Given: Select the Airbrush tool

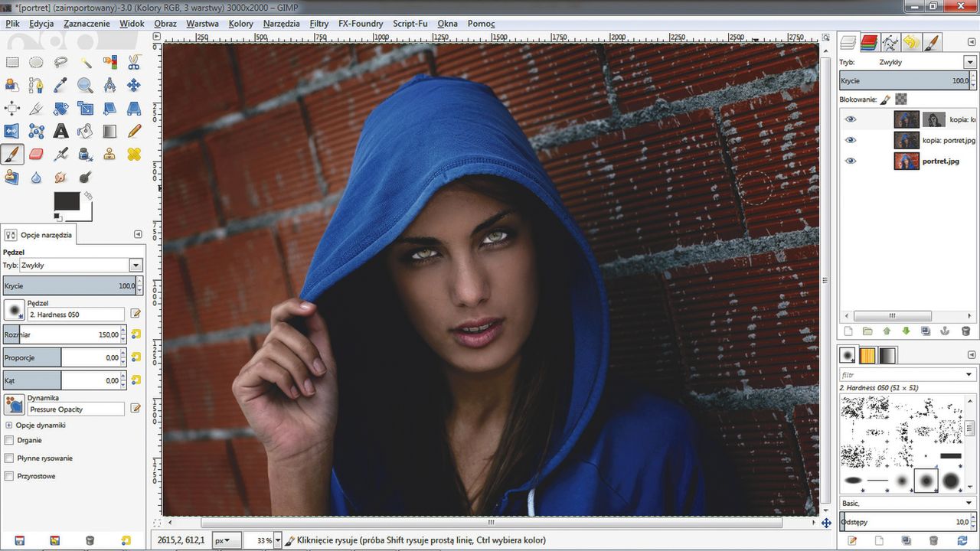Looking at the screenshot, I should point(60,155).
